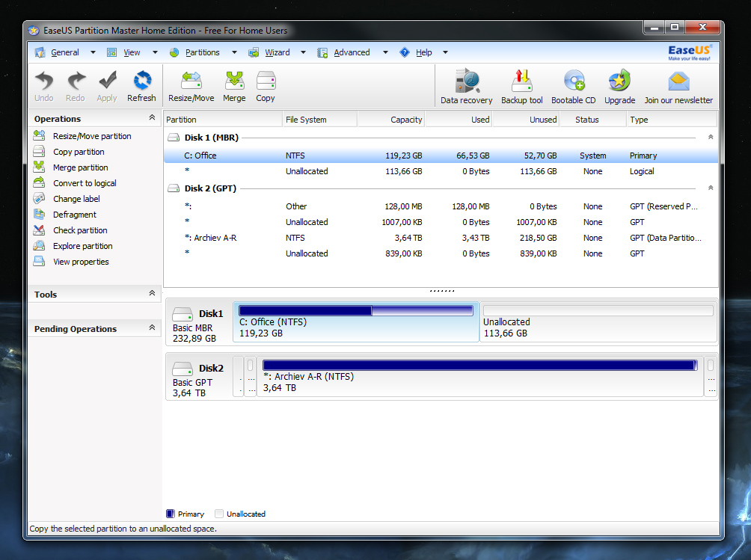Start Defragment operation
Image resolution: width=751 pixels, height=560 pixels.
75,215
